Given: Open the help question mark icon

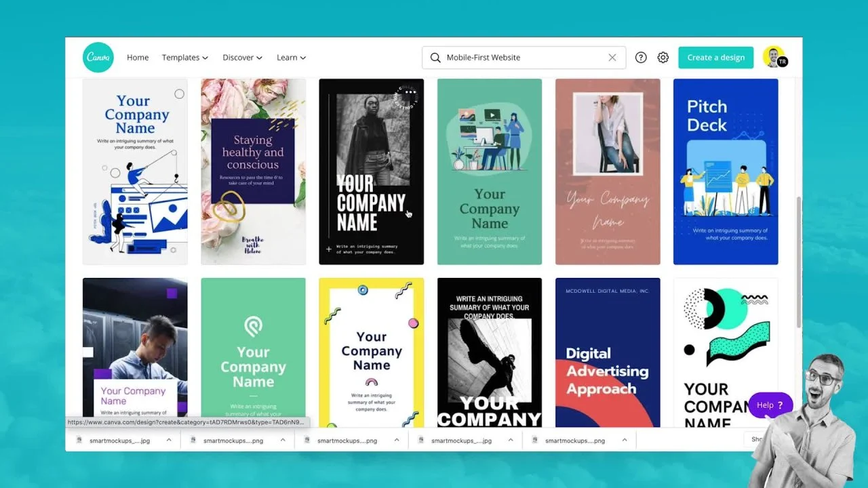Looking at the screenshot, I should click(x=641, y=58).
